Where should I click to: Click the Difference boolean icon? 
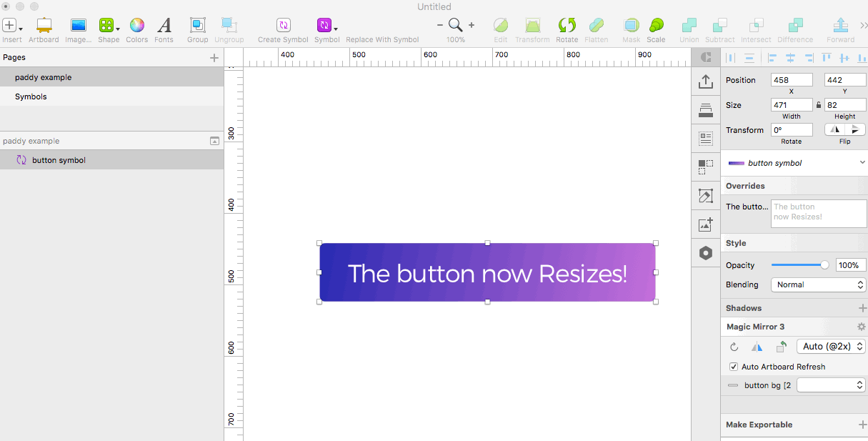tap(795, 26)
